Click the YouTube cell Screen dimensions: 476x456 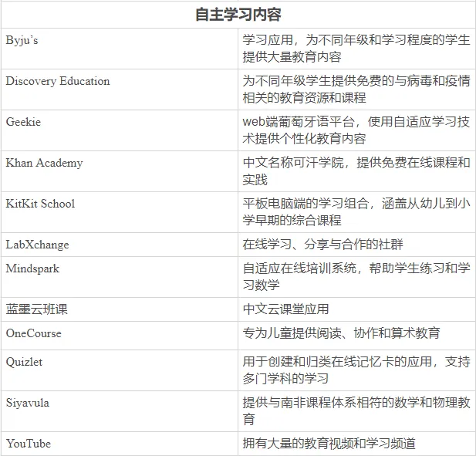coord(29,443)
